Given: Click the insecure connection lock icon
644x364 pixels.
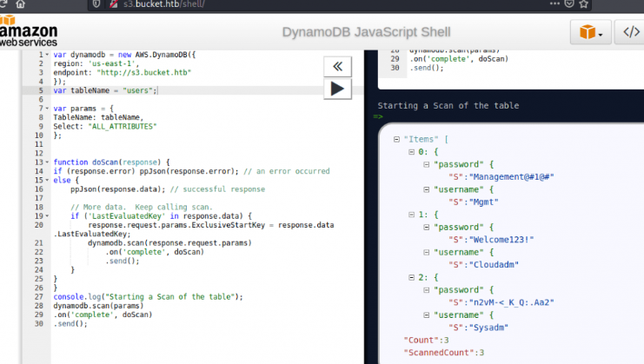Looking at the screenshot, I should pos(114,3).
